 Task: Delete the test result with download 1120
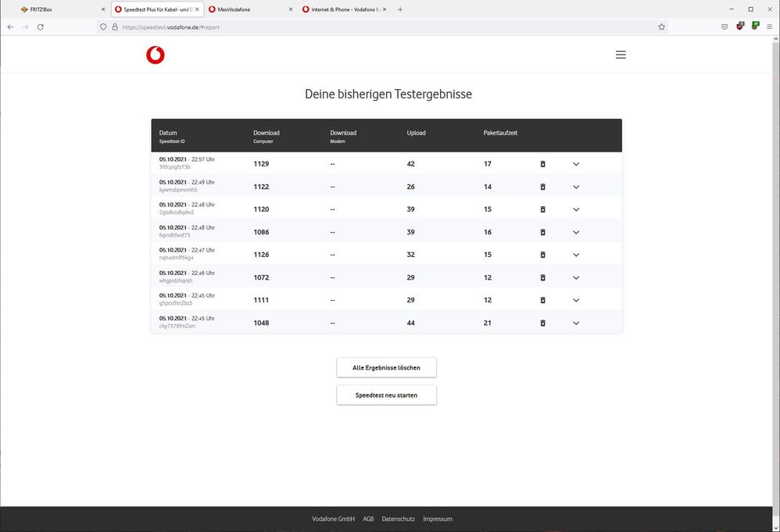pyautogui.click(x=542, y=209)
